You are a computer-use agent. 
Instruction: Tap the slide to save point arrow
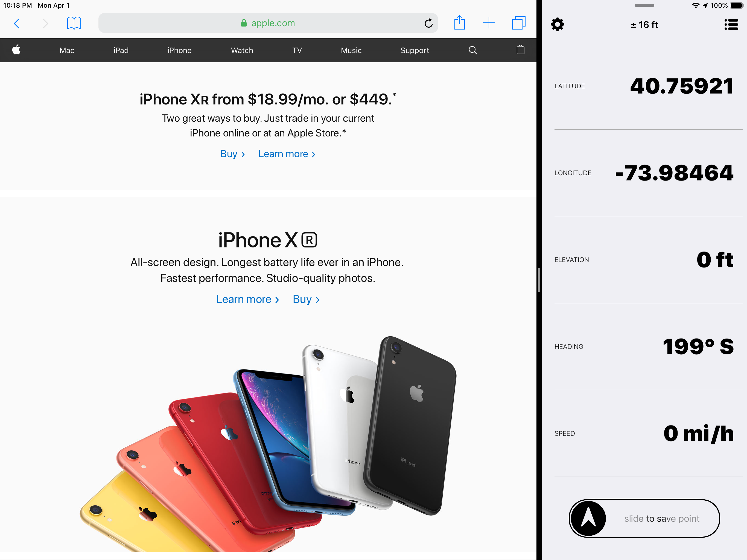coord(588,518)
